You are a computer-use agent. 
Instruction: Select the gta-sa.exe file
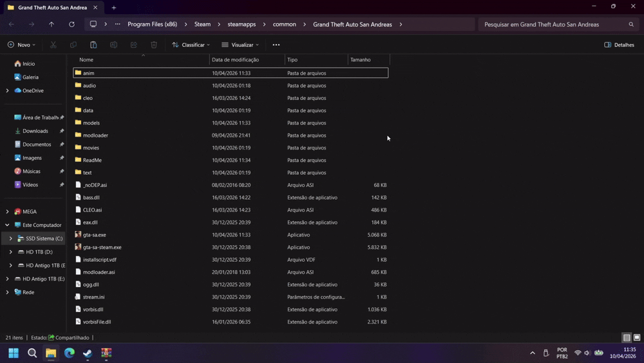(x=231, y=235)
